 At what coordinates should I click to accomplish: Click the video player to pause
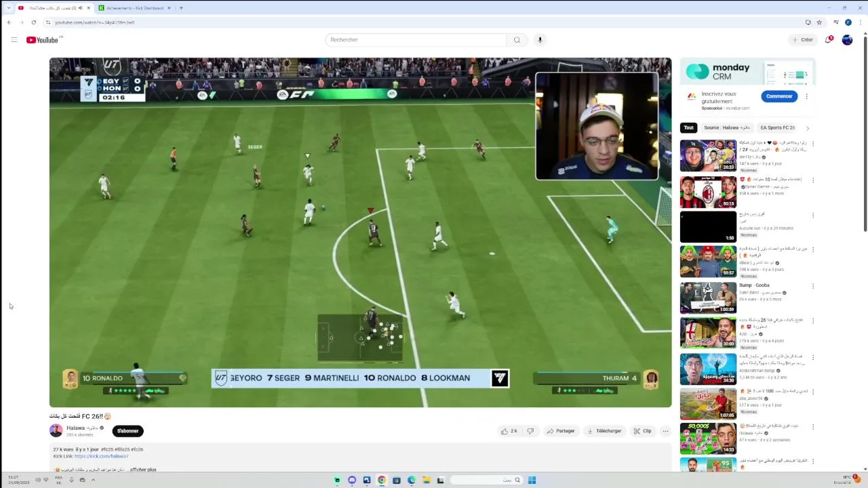click(360, 232)
